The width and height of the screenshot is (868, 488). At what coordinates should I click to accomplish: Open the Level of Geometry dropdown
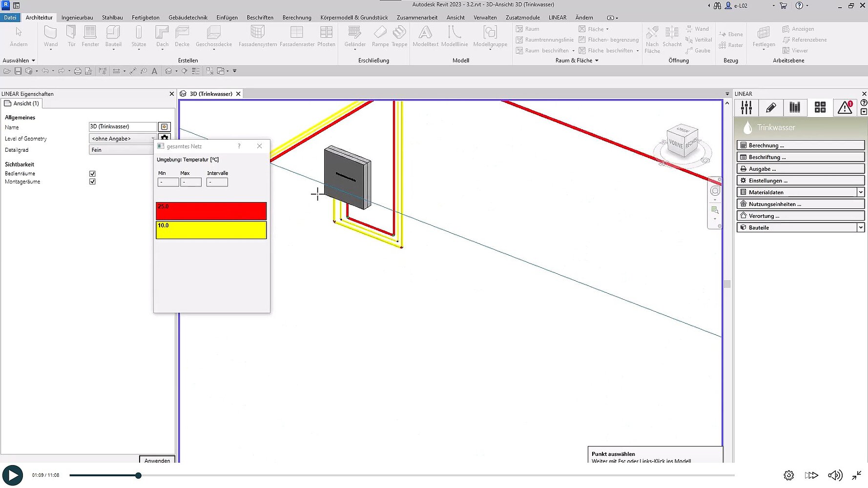[122, 139]
